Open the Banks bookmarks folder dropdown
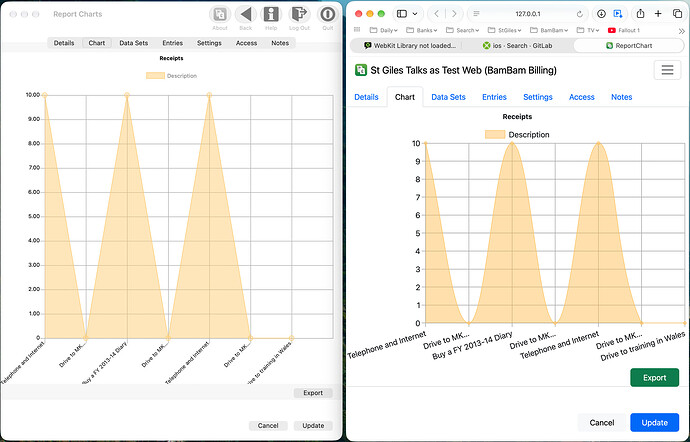690x442 pixels. tap(422, 30)
